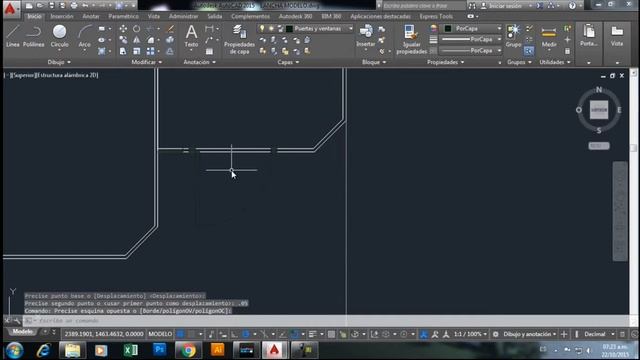Screen dimensions: 640x360
Task: Click the layer color swatch in Capas
Action: pyautogui.click(x=289, y=29)
